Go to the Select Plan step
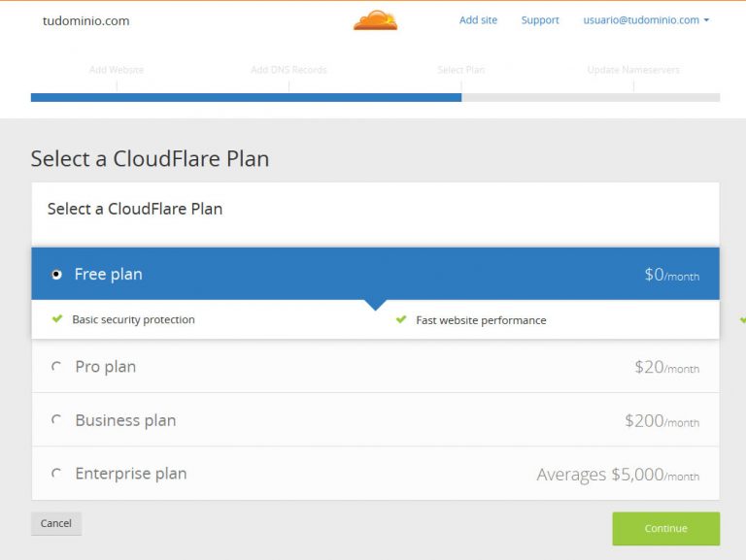Image resolution: width=746 pixels, height=560 pixels. [x=461, y=70]
